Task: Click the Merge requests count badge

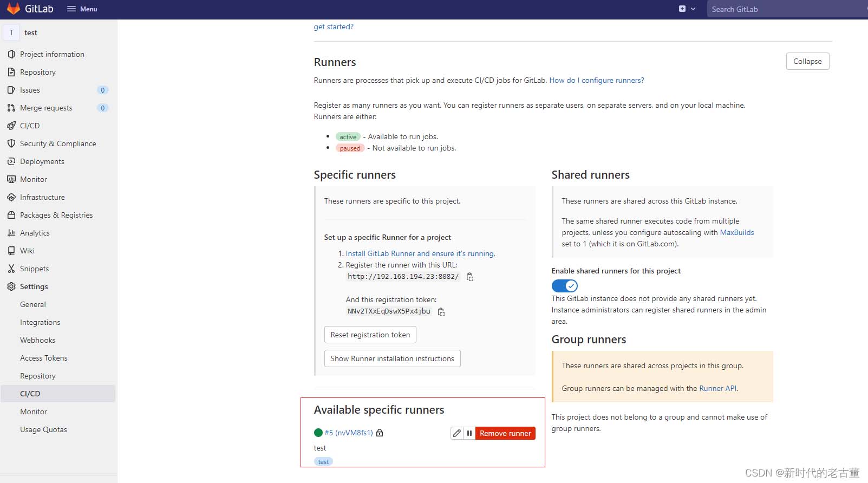Action: point(103,108)
